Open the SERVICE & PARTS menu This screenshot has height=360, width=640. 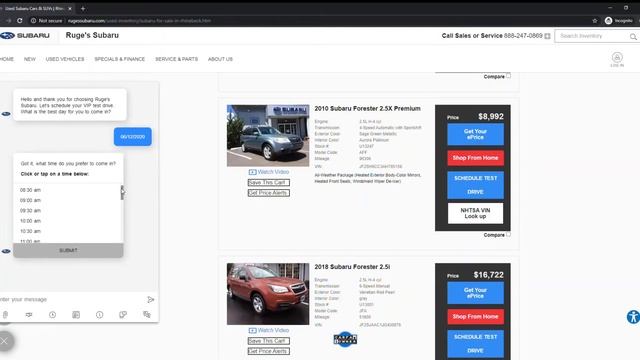(176, 59)
